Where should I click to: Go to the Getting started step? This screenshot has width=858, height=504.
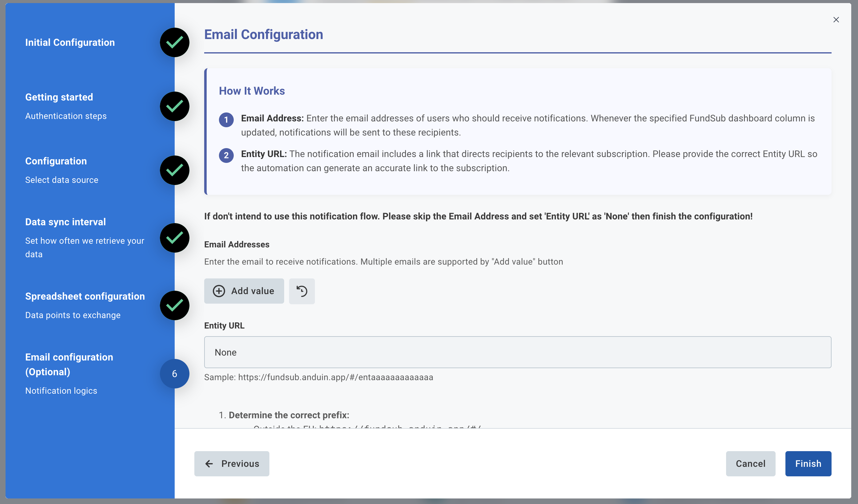pos(59,97)
